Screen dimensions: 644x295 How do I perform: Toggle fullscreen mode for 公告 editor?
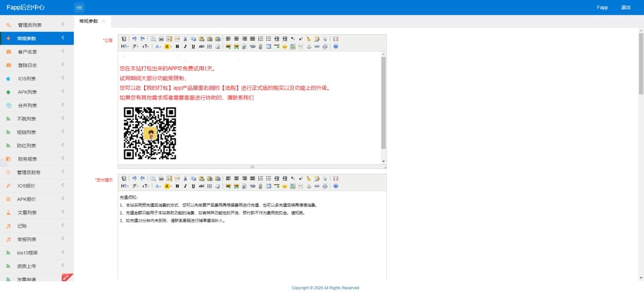pyautogui.click(x=335, y=39)
